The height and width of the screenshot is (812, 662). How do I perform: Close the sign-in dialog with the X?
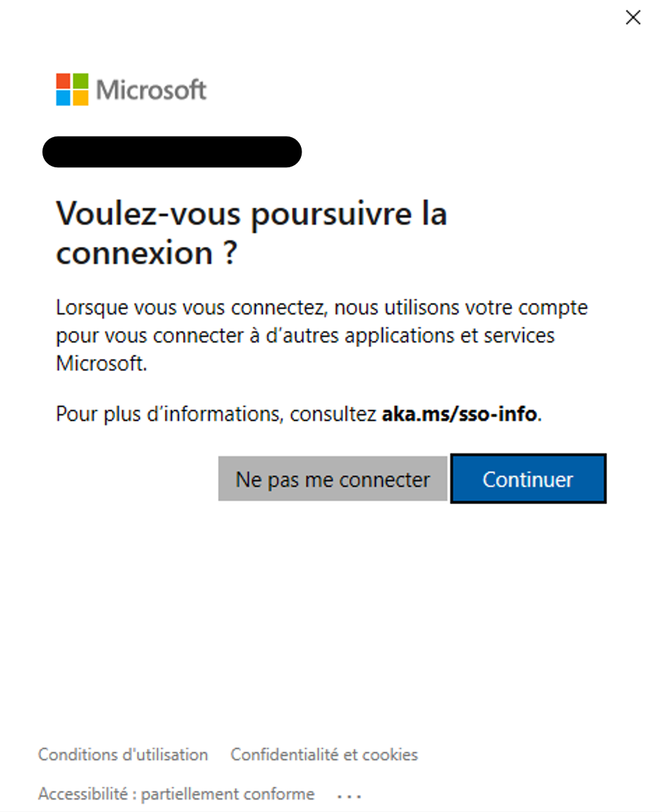(x=633, y=18)
